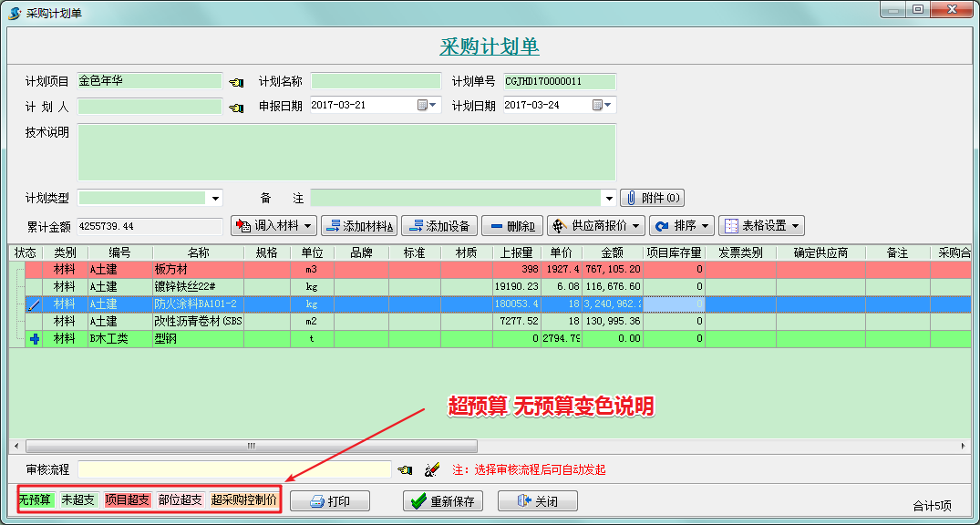980x525 pixels.
Task: Click into the 计划项目 field showing 金色年华
Action: click(150, 81)
